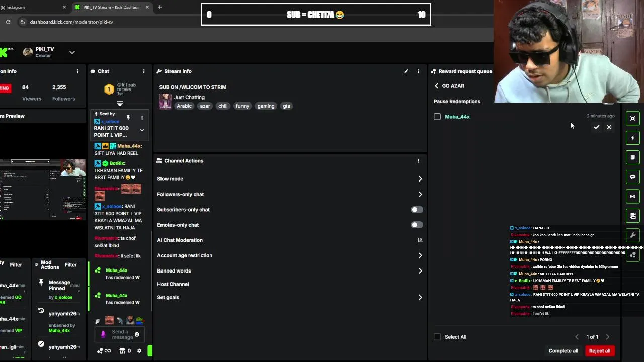Screen dimensions: 644x362
Task: Click the document notes sidebar icon
Action: pos(633,157)
